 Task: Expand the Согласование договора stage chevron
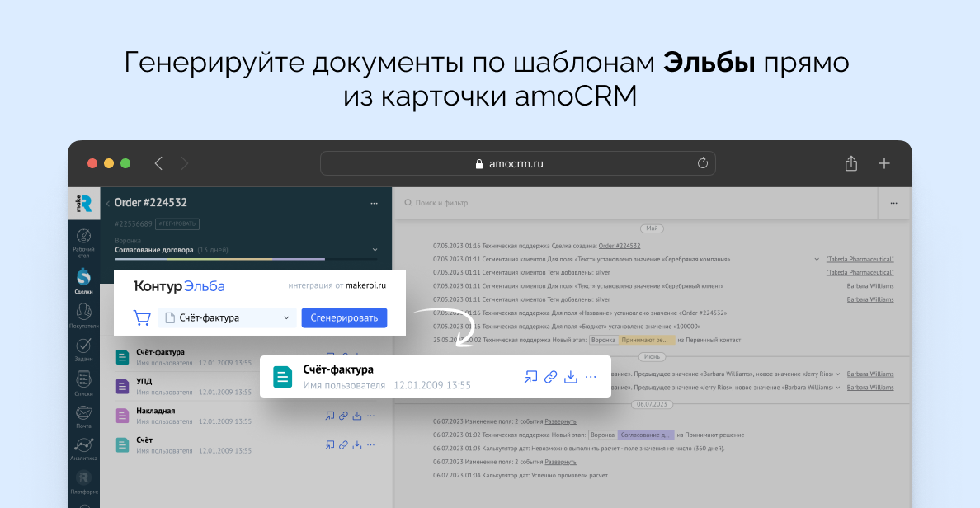coord(375,250)
